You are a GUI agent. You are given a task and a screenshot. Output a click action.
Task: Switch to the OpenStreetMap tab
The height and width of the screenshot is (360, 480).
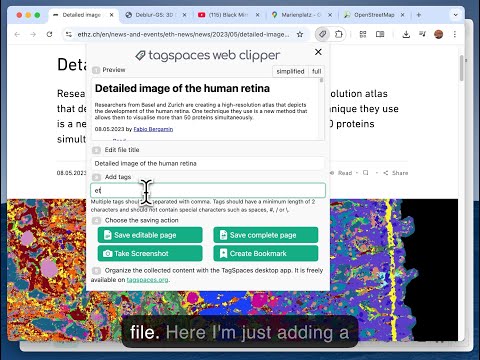[x=374, y=15]
